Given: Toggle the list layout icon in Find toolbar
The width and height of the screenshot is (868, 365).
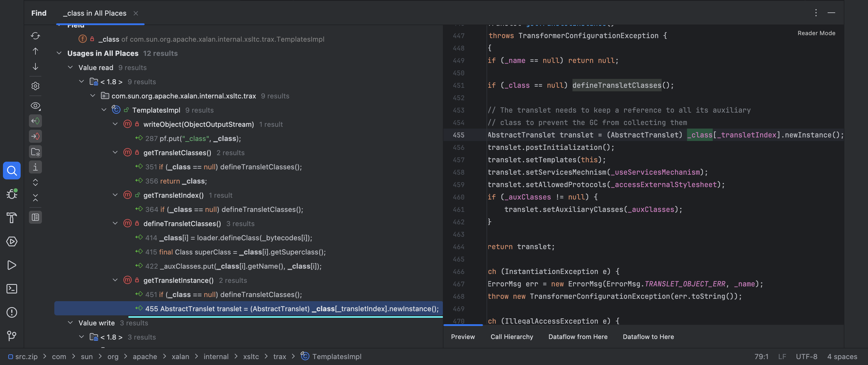Looking at the screenshot, I should 35,217.
